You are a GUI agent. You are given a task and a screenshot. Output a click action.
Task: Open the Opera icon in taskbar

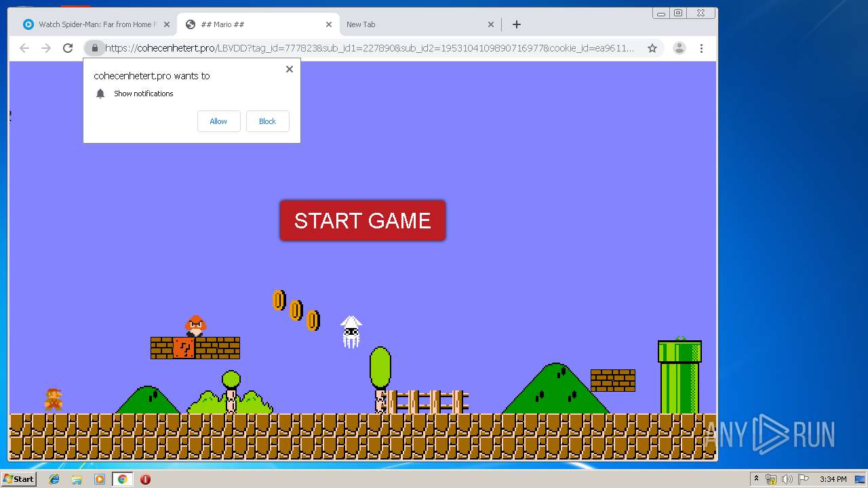tap(145, 479)
